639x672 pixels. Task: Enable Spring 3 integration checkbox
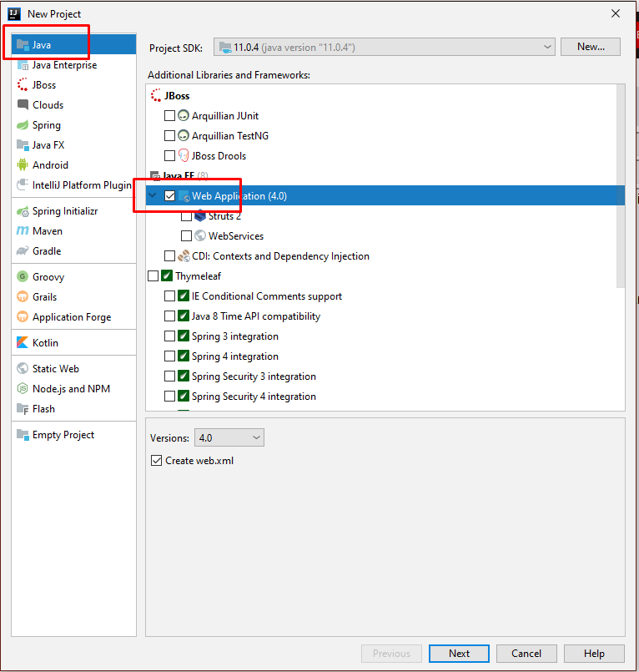click(x=169, y=336)
